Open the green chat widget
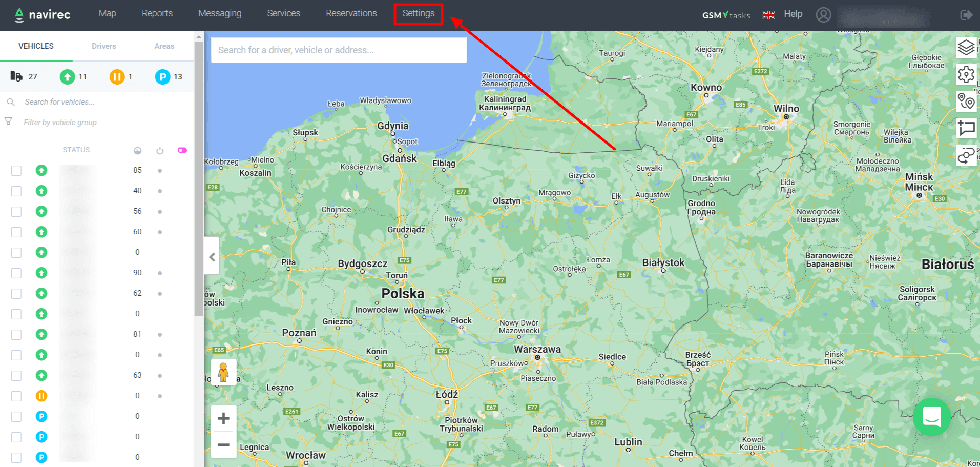The width and height of the screenshot is (980, 467). 931,417
